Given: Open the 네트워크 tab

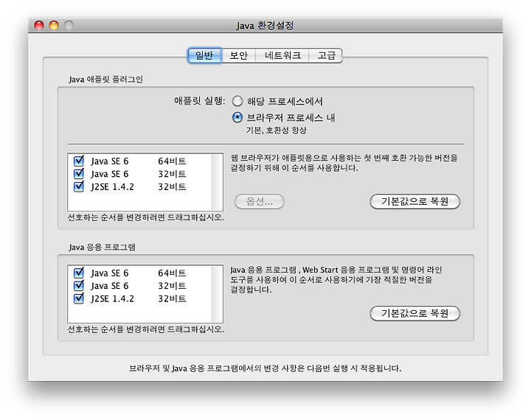Looking at the screenshot, I should [282, 55].
